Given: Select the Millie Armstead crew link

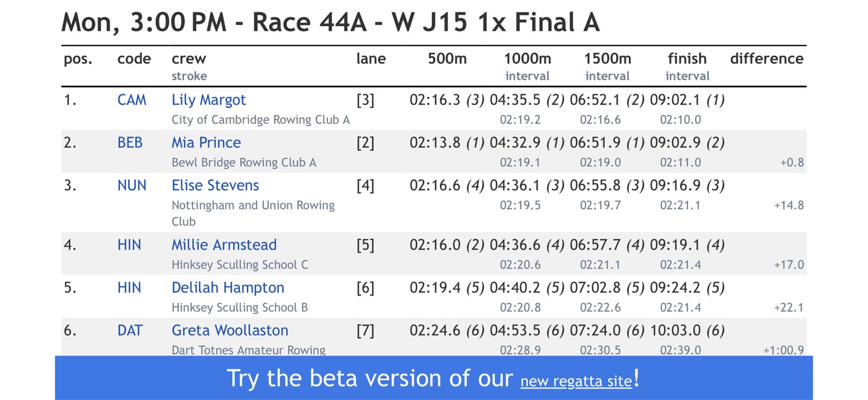Looking at the screenshot, I should [x=224, y=245].
